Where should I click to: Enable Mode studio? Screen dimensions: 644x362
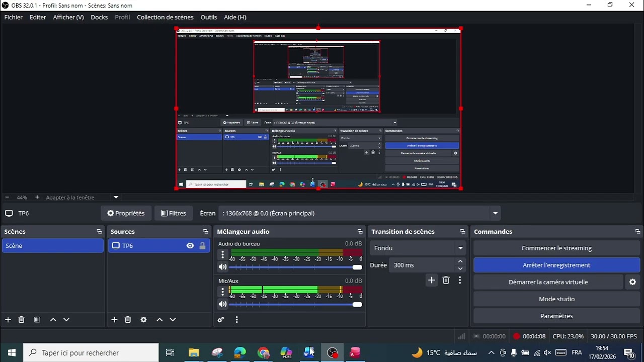pos(556,299)
